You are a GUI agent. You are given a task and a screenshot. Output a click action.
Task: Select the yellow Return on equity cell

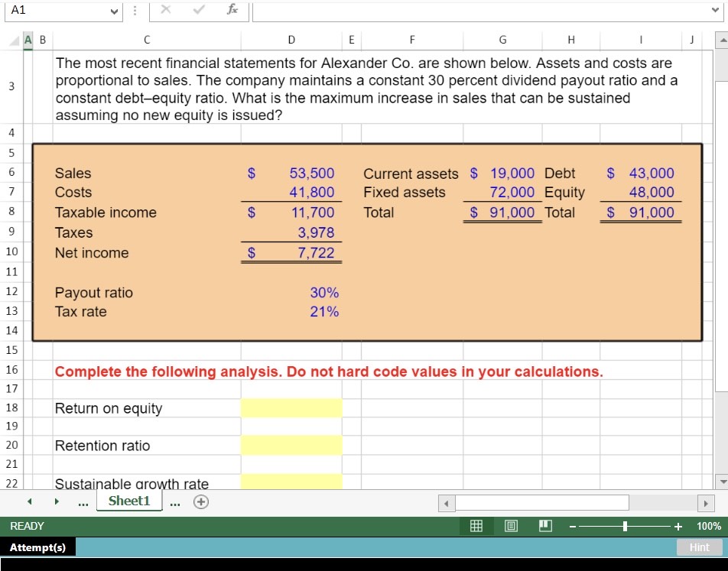pos(291,408)
